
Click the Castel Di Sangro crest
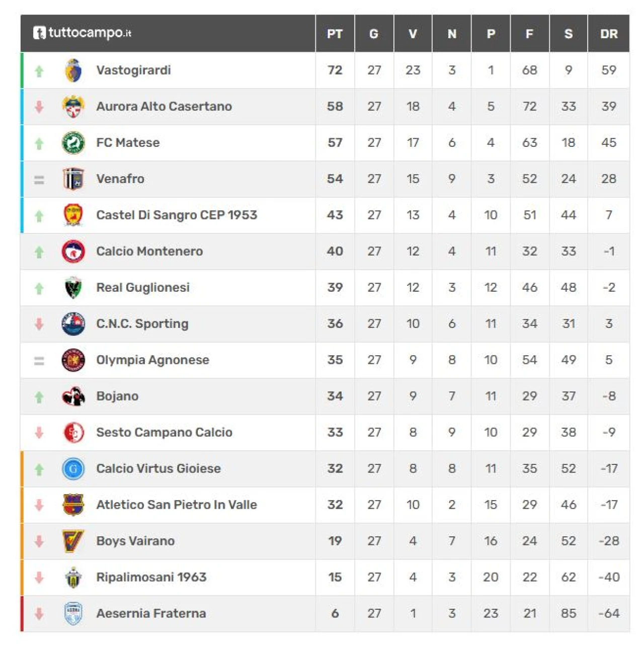tap(73, 215)
